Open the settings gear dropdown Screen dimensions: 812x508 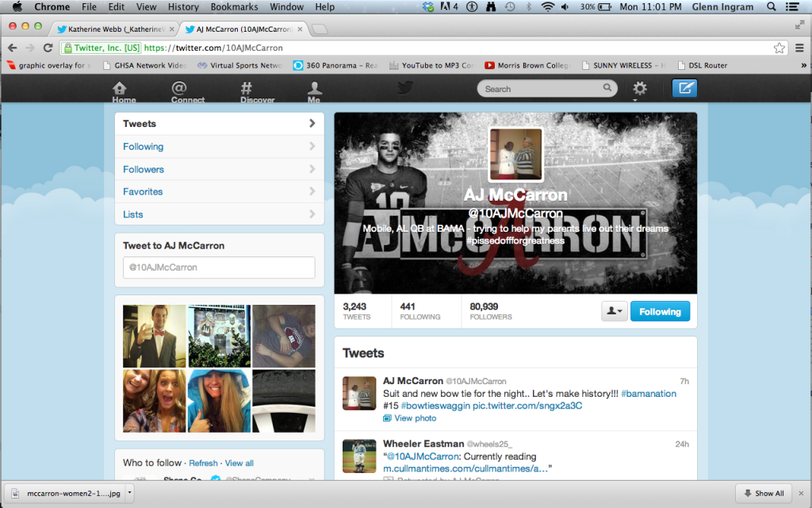[639, 89]
